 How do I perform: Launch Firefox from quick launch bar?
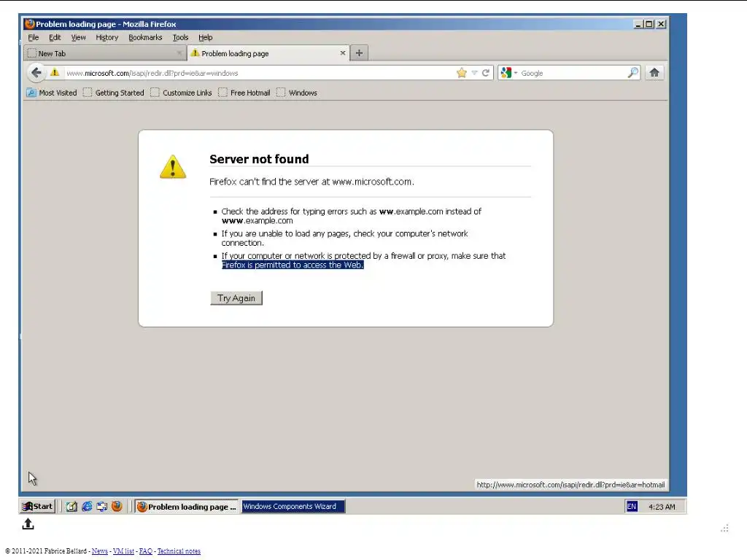pos(117,506)
